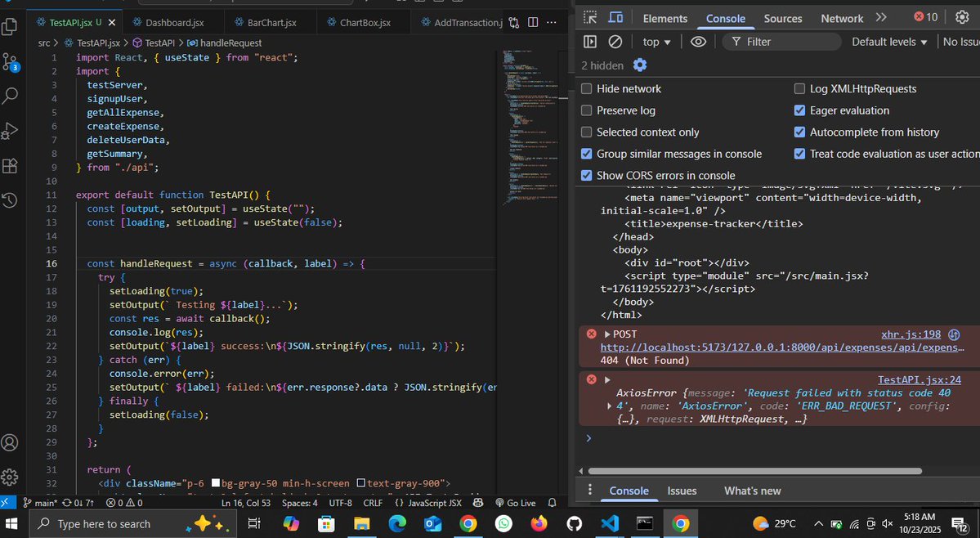Open the Extensions view
Screen dimensions: 980x538
tap(9, 166)
